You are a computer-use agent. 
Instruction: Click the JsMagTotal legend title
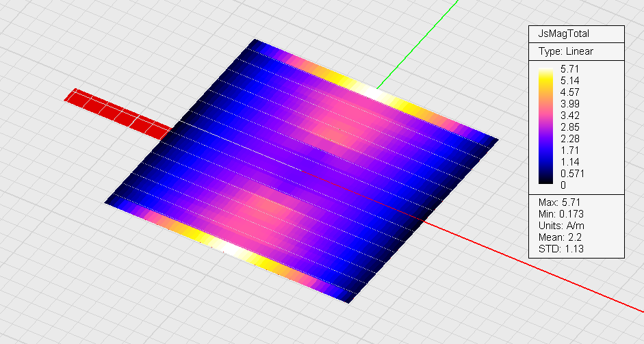click(564, 34)
